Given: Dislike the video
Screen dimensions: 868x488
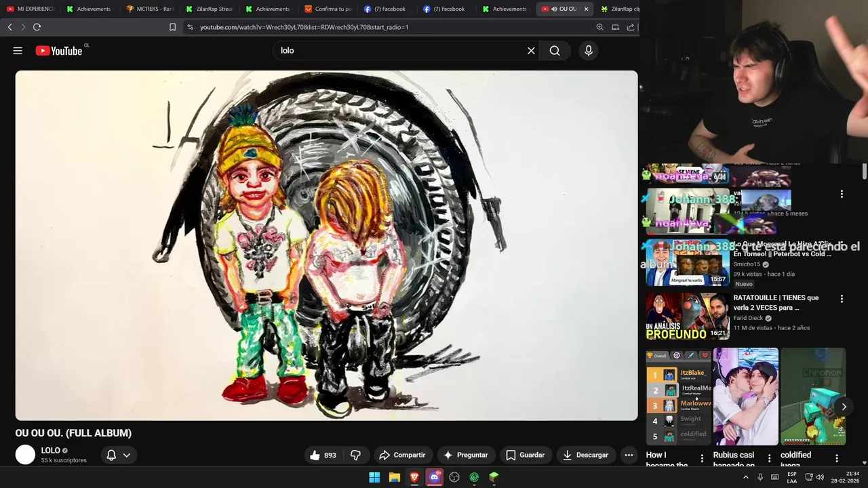Looking at the screenshot, I should 355,455.
